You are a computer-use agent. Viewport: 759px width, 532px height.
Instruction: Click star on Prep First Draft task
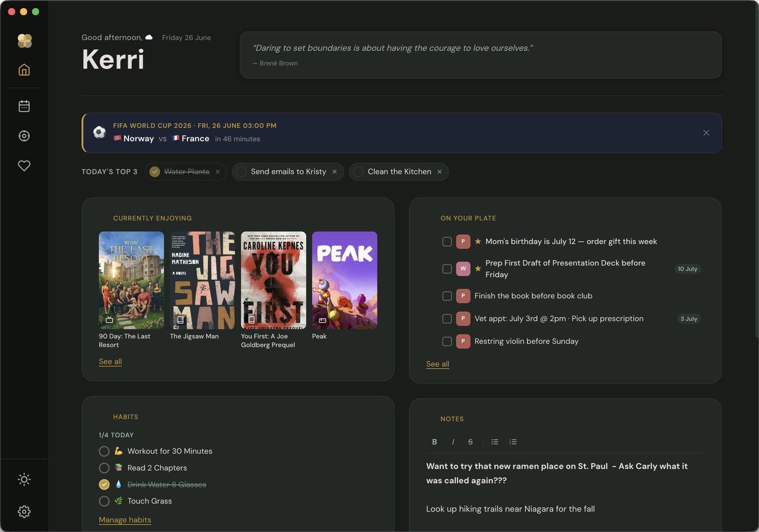478,269
